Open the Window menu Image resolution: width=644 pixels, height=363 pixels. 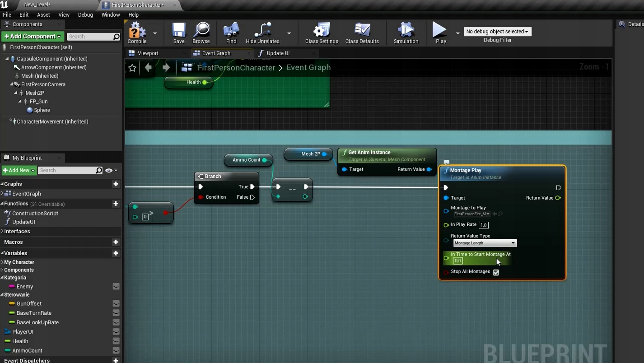coord(111,15)
